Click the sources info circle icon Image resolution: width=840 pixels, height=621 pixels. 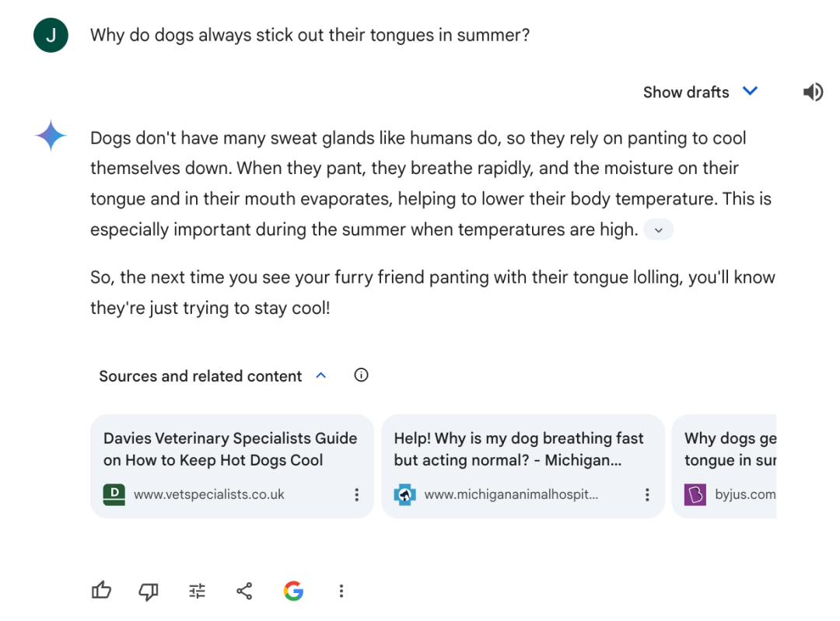(x=361, y=375)
